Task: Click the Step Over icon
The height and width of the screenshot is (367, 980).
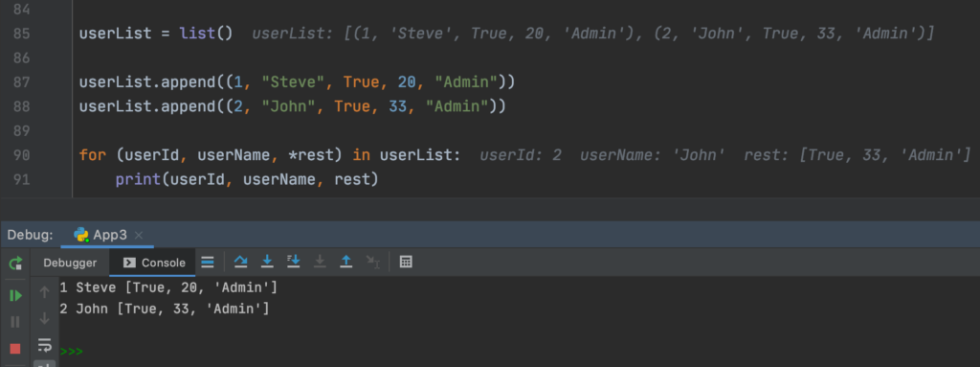Action: (240, 262)
